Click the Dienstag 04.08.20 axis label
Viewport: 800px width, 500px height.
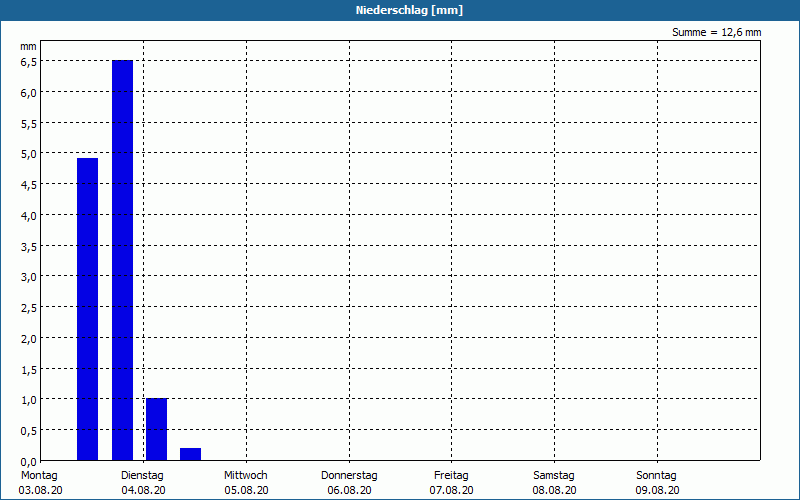143,483
